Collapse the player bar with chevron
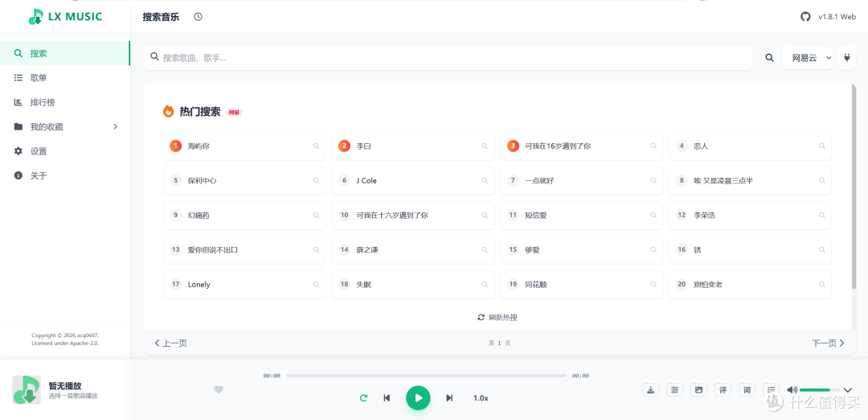The width and height of the screenshot is (868, 420). [848, 390]
